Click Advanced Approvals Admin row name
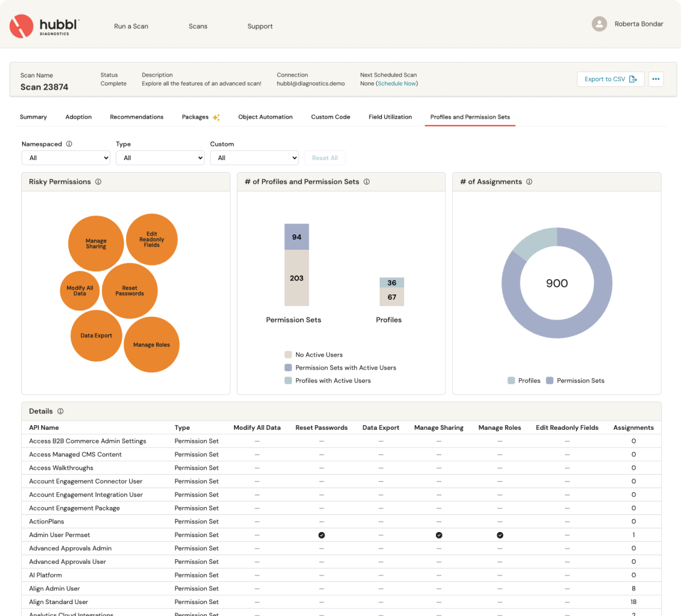 (70, 548)
